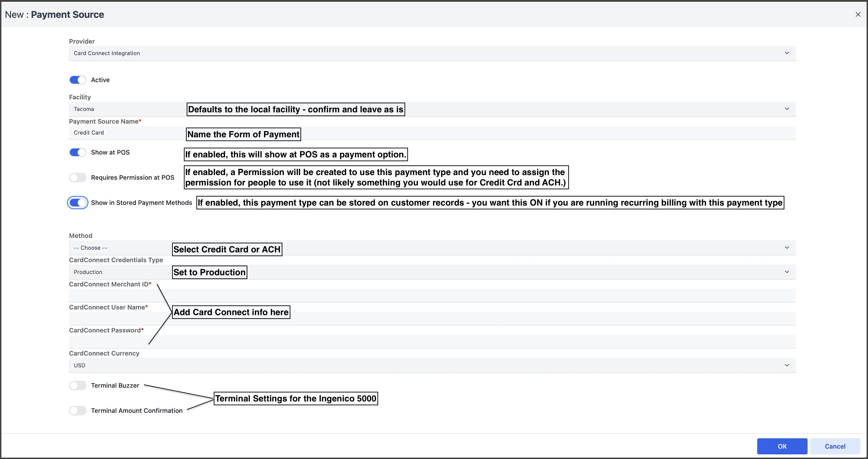This screenshot has width=868, height=459.
Task: Enable the Terminal Buzzer switch
Action: point(78,386)
